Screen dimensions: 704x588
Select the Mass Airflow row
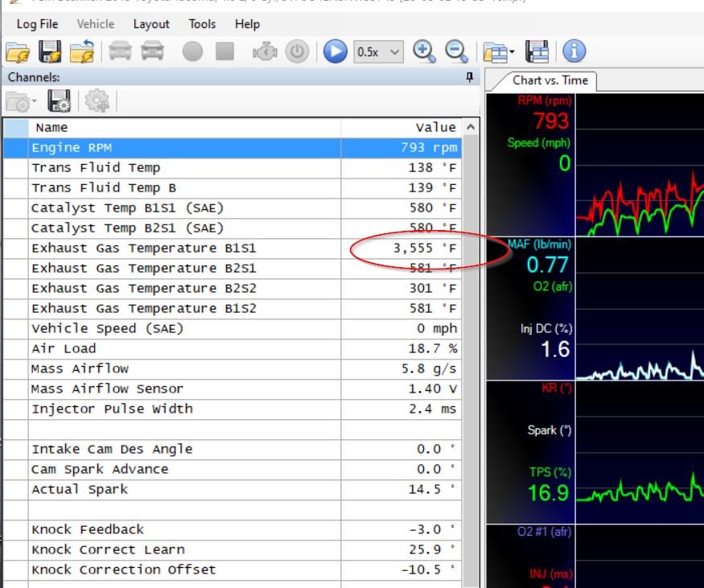pyautogui.click(x=233, y=369)
